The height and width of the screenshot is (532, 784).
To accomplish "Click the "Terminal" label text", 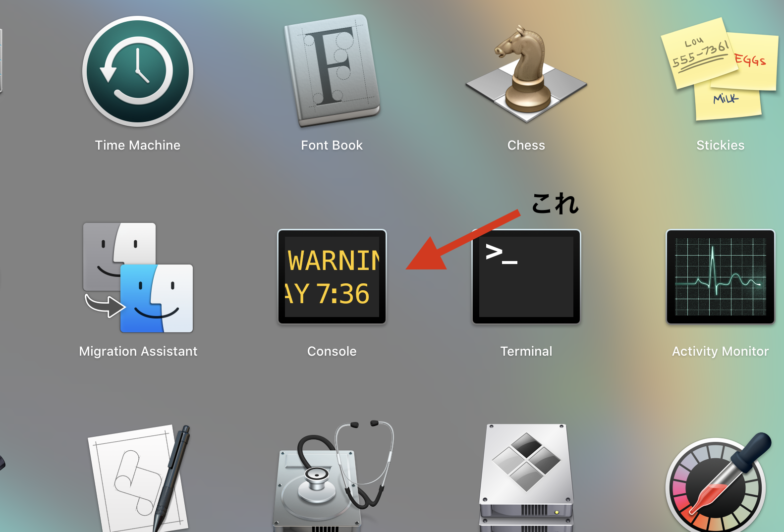I will click(526, 351).
